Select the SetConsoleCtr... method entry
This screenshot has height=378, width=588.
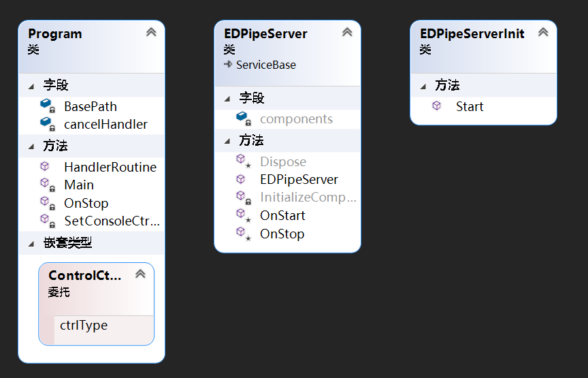112,221
